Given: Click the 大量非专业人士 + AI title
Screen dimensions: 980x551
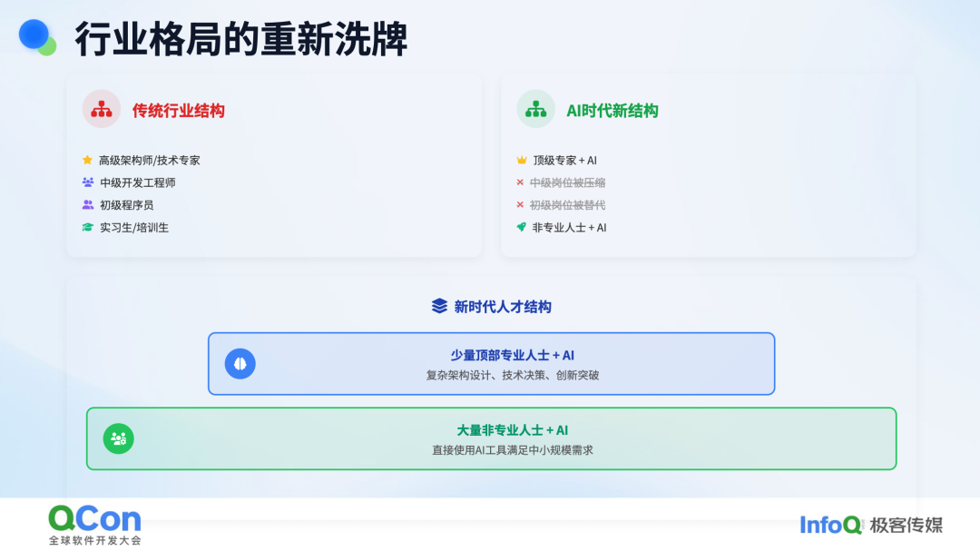Looking at the screenshot, I should [512, 430].
